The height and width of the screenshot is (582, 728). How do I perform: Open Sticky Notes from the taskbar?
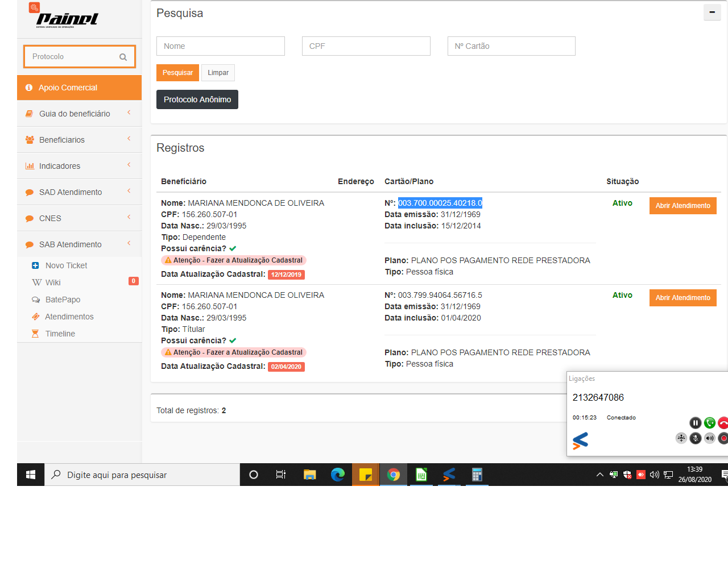(x=365, y=475)
